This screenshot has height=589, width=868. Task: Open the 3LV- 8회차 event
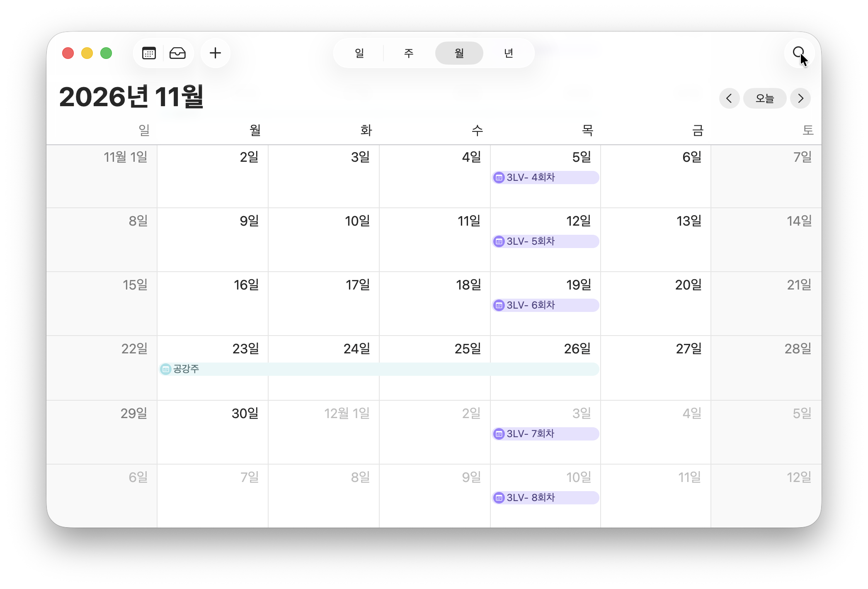546,498
